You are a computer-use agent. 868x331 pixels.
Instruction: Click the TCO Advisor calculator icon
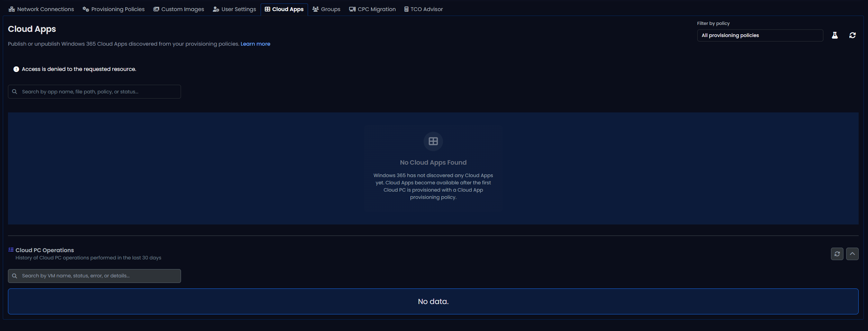click(406, 9)
